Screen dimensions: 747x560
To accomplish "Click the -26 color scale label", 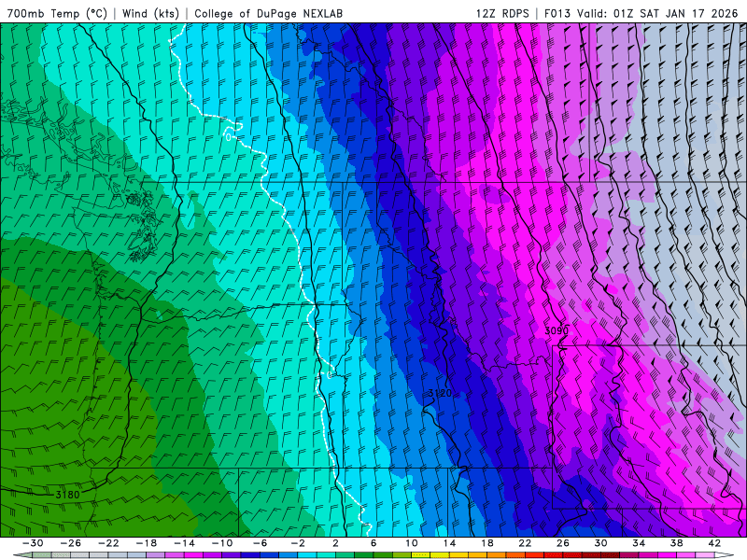I will tap(71, 543).
